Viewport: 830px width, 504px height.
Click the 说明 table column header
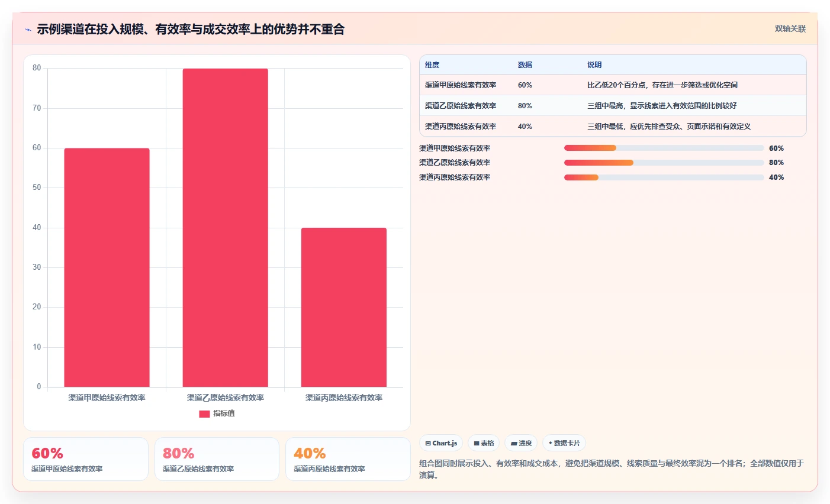pyautogui.click(x=594, y=65)
